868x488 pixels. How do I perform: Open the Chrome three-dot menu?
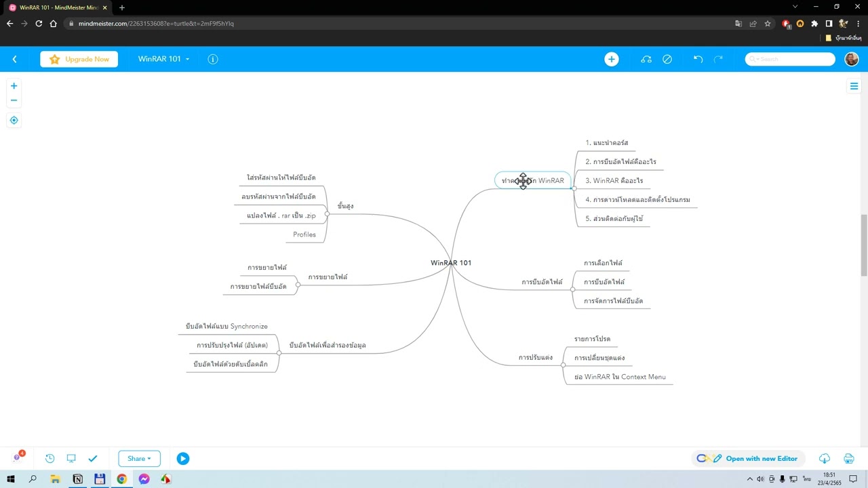[x=858, y=23]
